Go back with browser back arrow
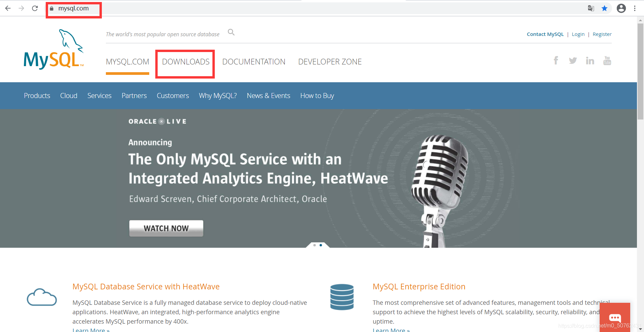This screenshot has width=644, height=332. pyautogui.click(x=8, y=8)
